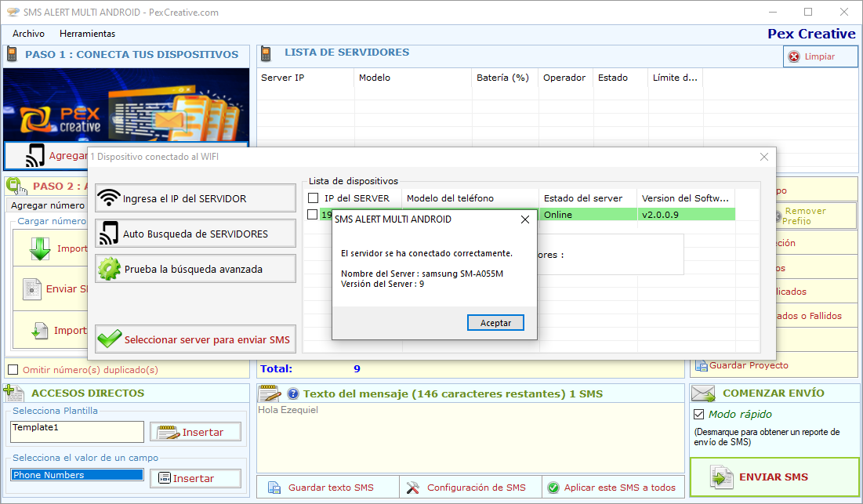
Task: Click the cast icon of Auto Busqueda
Action: [108, 234]
